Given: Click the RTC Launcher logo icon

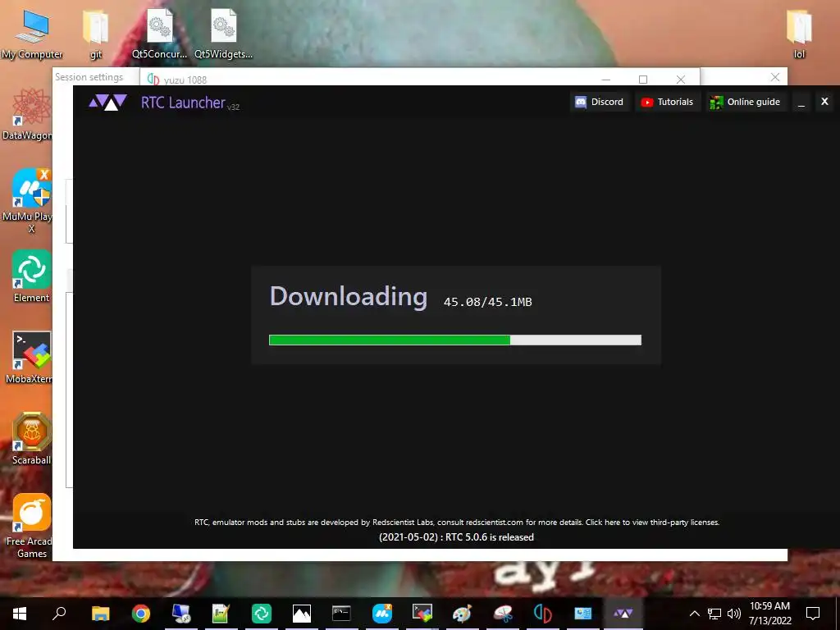Looking at the screenshot, I should [x=107, y=102].
